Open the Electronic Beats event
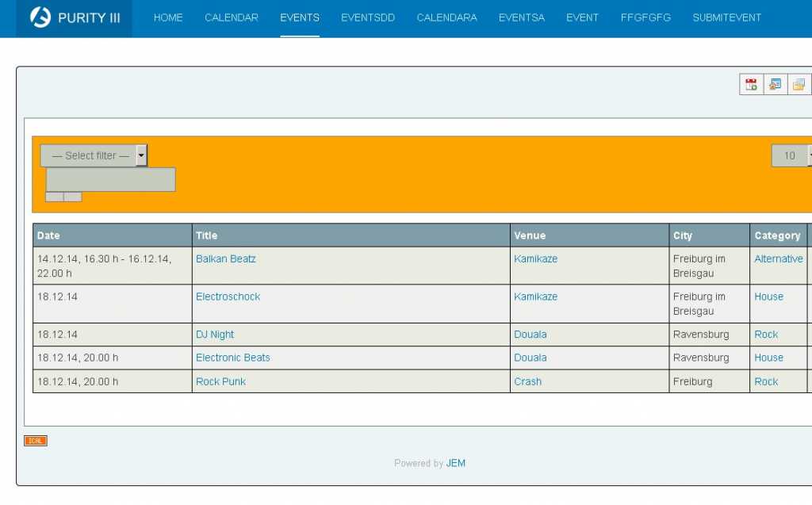Viewport: 812px width, 505px height. coord(233,358)
